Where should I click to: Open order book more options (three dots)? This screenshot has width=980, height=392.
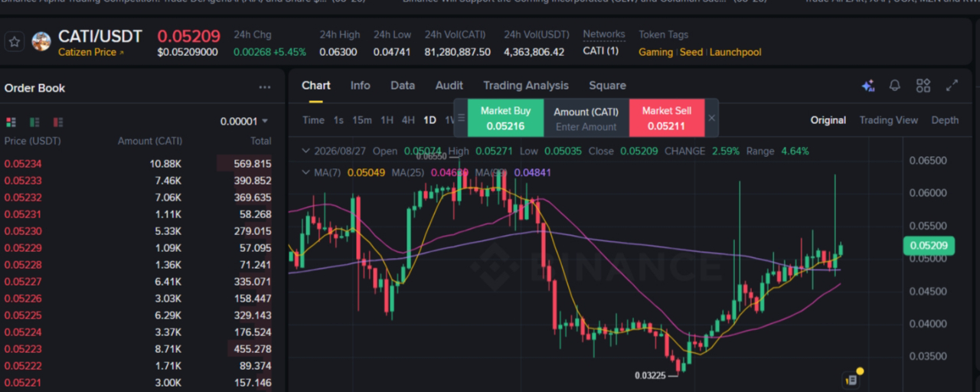coord(265,87)
